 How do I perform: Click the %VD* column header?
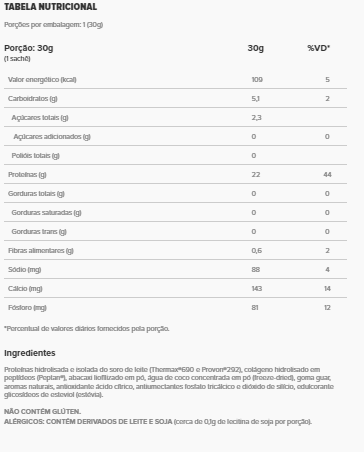point(319,48)
